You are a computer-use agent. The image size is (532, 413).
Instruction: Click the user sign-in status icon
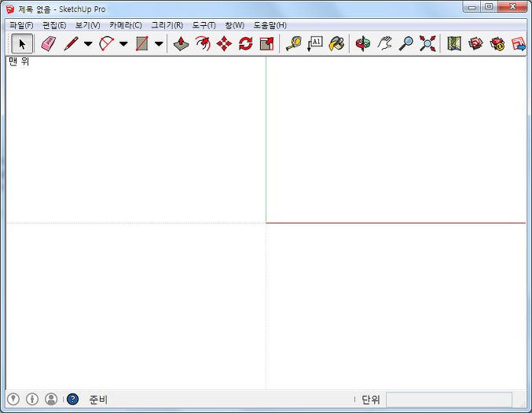(51, 399)
